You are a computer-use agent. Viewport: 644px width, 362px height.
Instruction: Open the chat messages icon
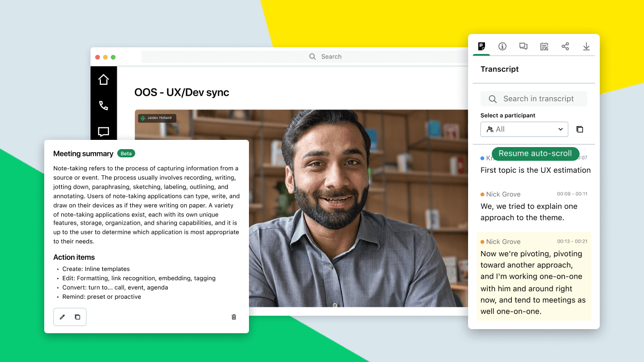(x=523, y=46)
